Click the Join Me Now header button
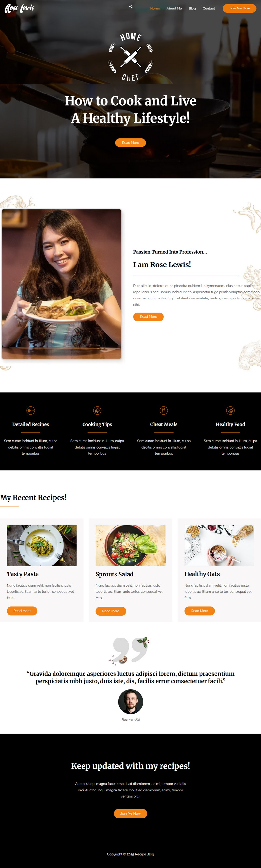Viewport: 261px width, 868px height. point(239,8)
